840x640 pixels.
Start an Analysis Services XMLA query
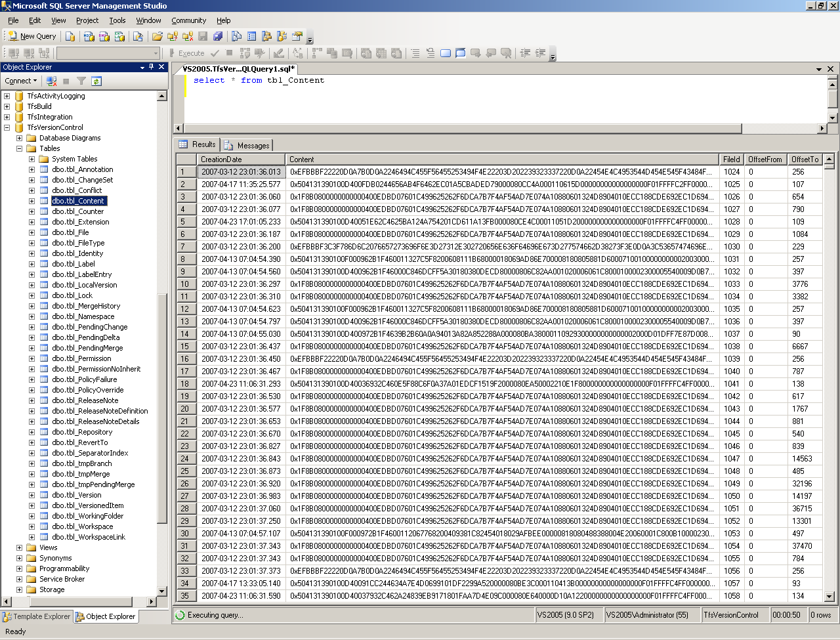tap(119, 36)
